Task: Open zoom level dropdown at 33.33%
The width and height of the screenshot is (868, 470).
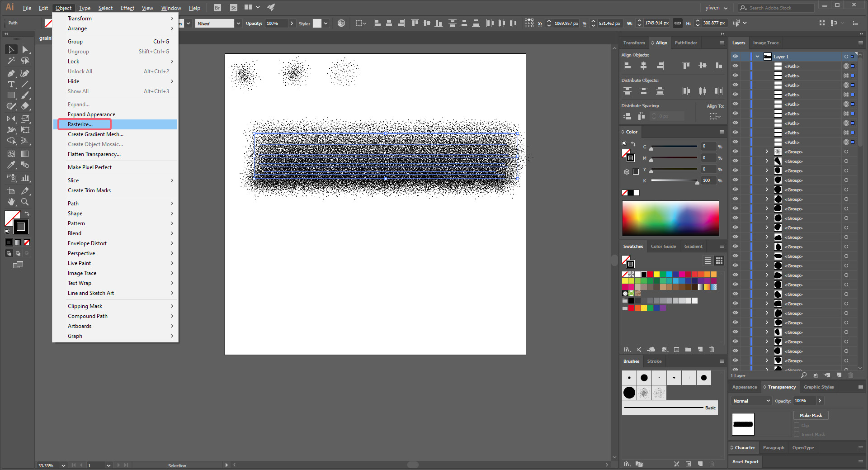Action: click(63, 465)
